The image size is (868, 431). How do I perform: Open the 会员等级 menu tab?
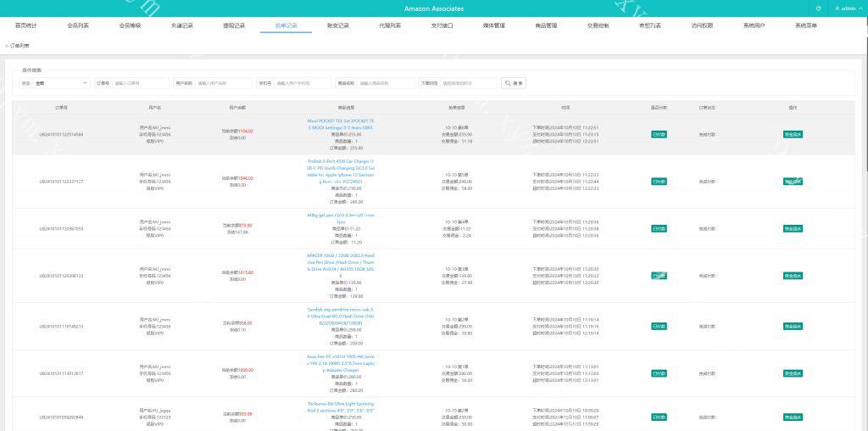(130, 25)
